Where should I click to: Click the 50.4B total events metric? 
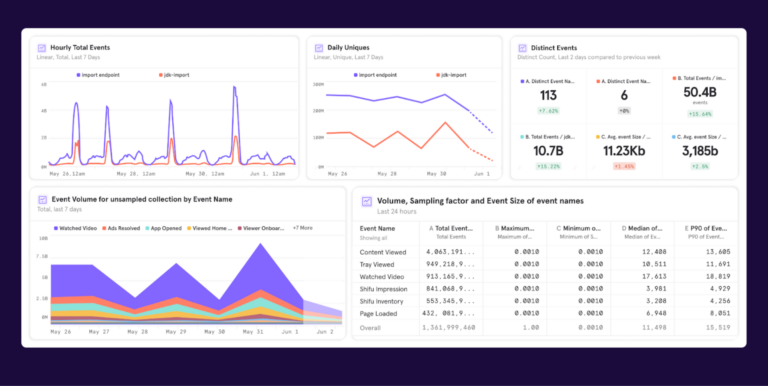pos(700,92)
